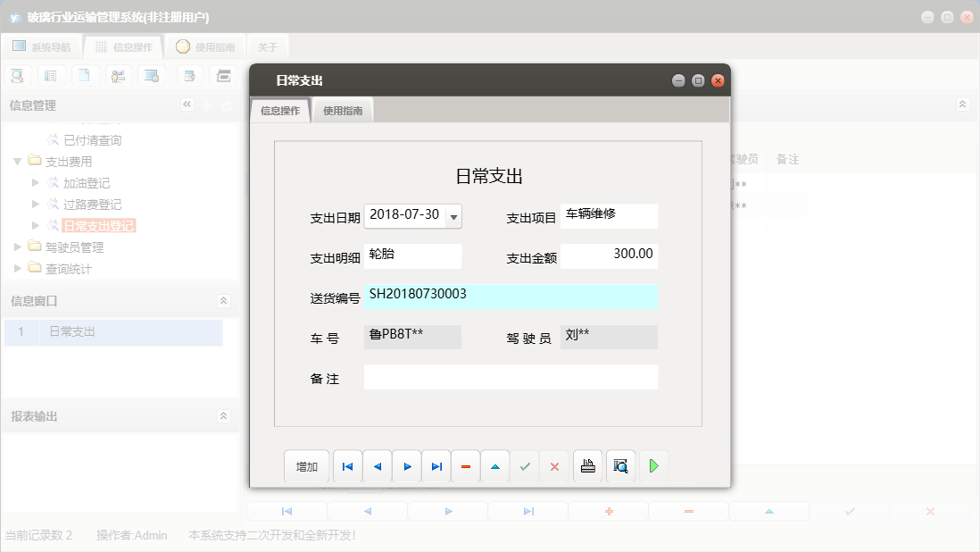Select the driver management icon in the toolbar

pyautogui.click(x=118, y=75)
